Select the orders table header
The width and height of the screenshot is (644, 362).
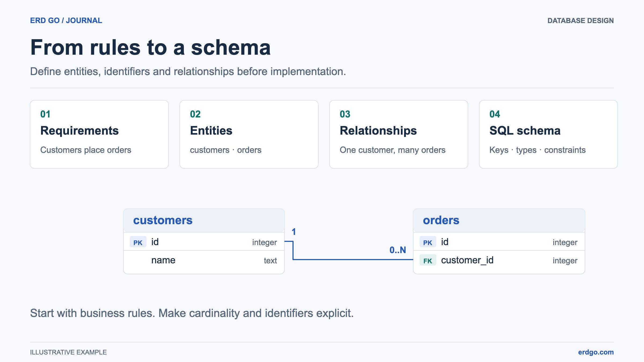(499, 220)
